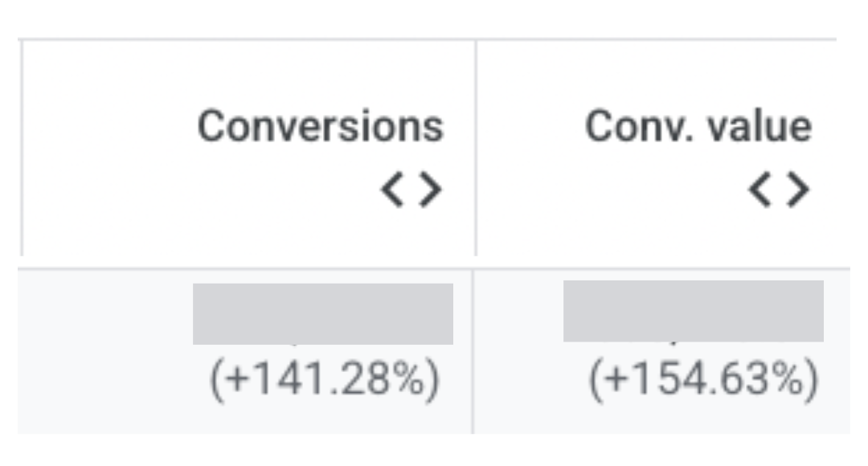Click the empty row area left of +141.28%

104,378
